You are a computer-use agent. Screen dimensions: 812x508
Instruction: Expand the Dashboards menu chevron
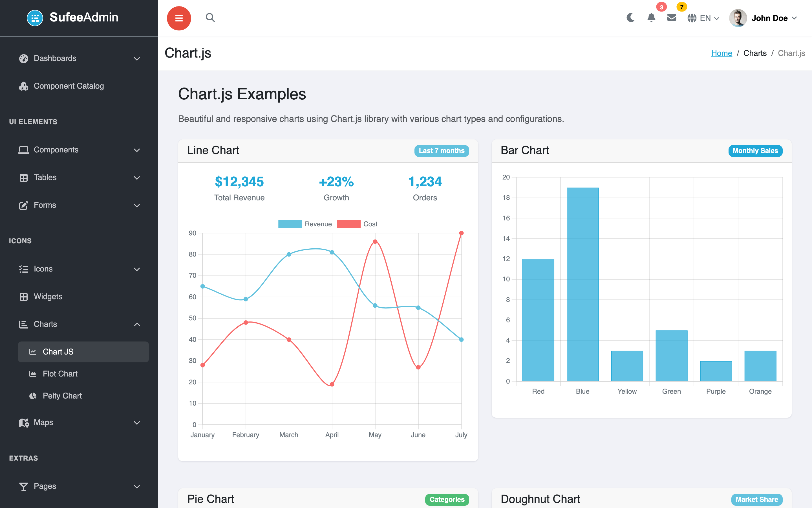[137, 59]
